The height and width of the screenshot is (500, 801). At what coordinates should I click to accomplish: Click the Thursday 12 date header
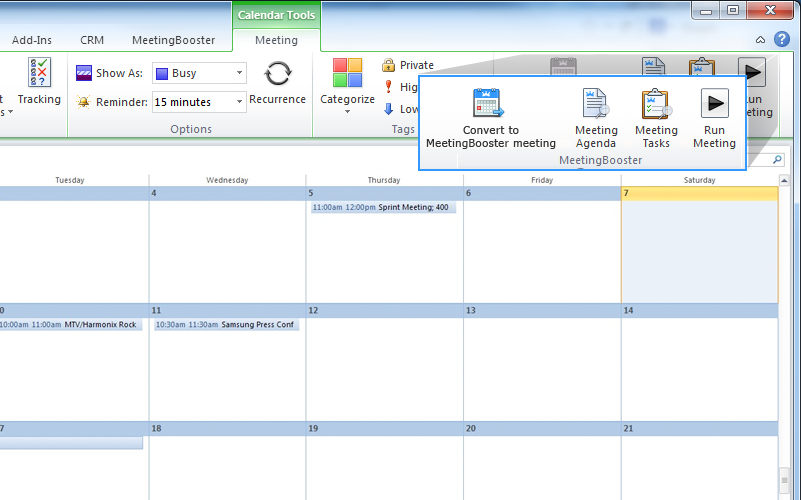[x=385, y=311]
